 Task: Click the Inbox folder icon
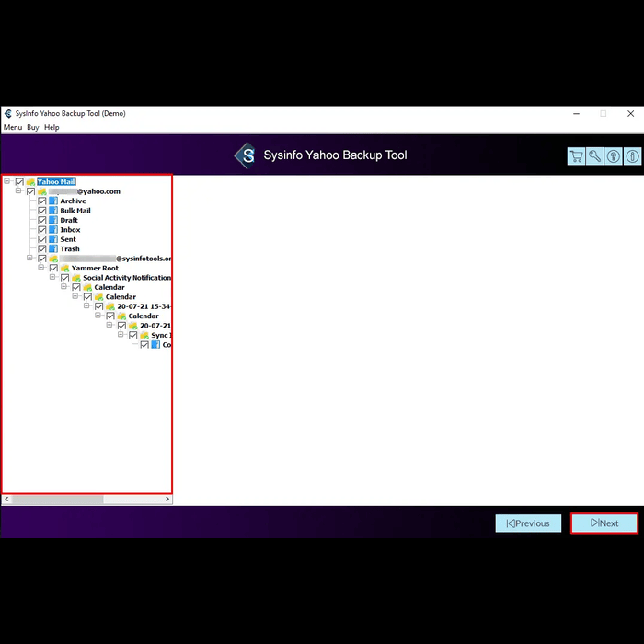coord(53,230)
